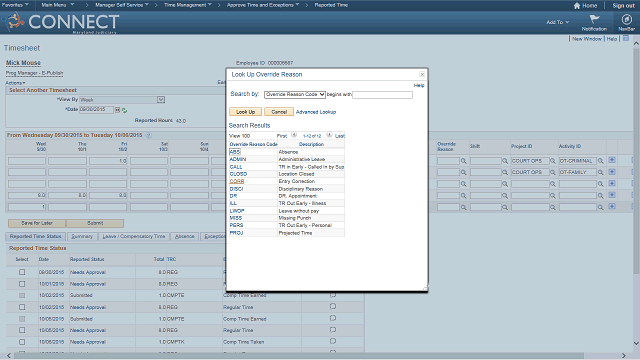Click Save for Later button
The height and width of the screenshot is (360, 640).
pos(37,223)
